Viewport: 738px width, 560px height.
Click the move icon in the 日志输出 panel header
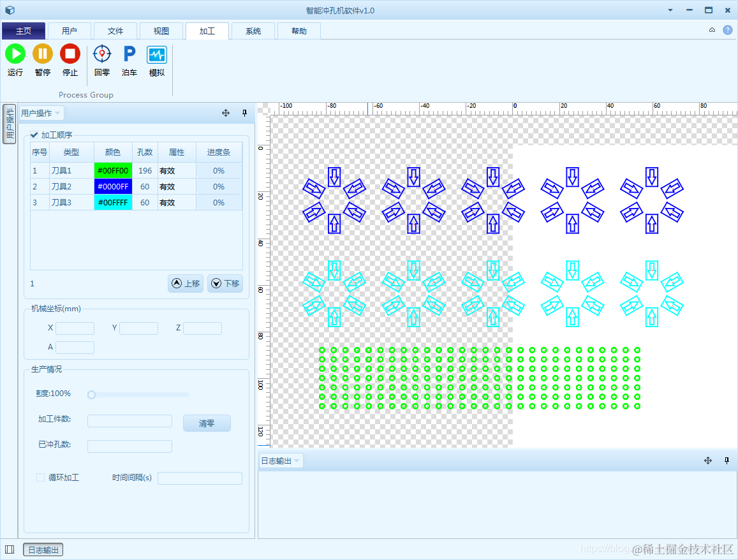pos(707,461)
